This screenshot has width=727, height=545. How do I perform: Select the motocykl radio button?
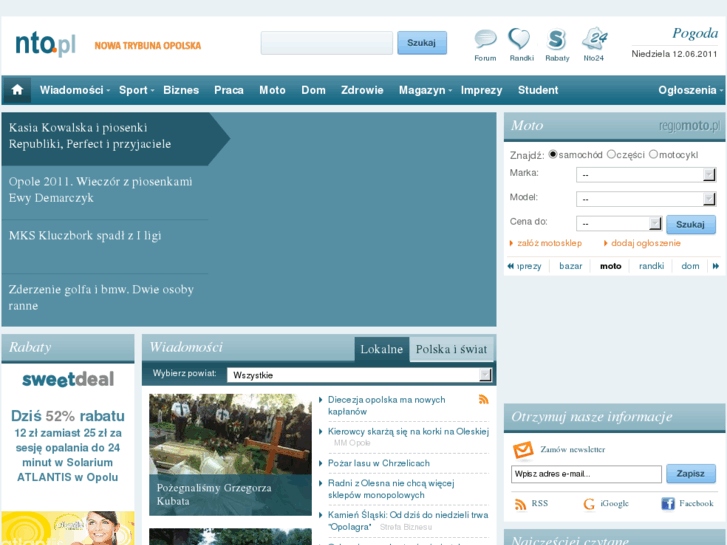[x=653, y=154]
